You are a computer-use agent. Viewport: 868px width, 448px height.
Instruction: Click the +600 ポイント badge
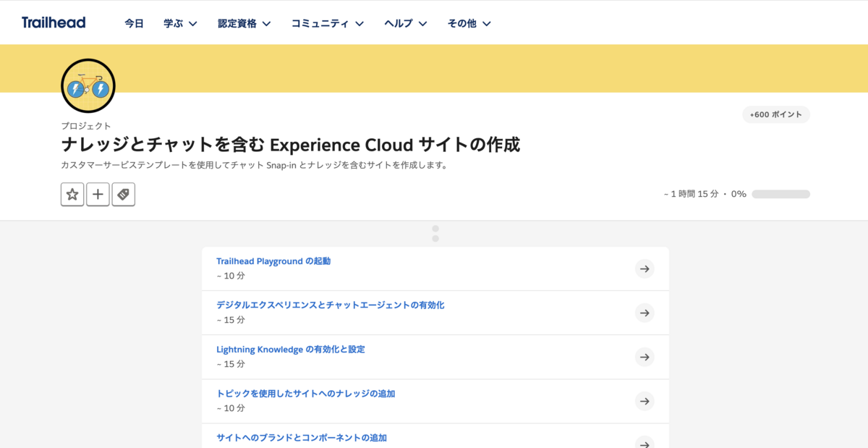click(x=775, y=114)
